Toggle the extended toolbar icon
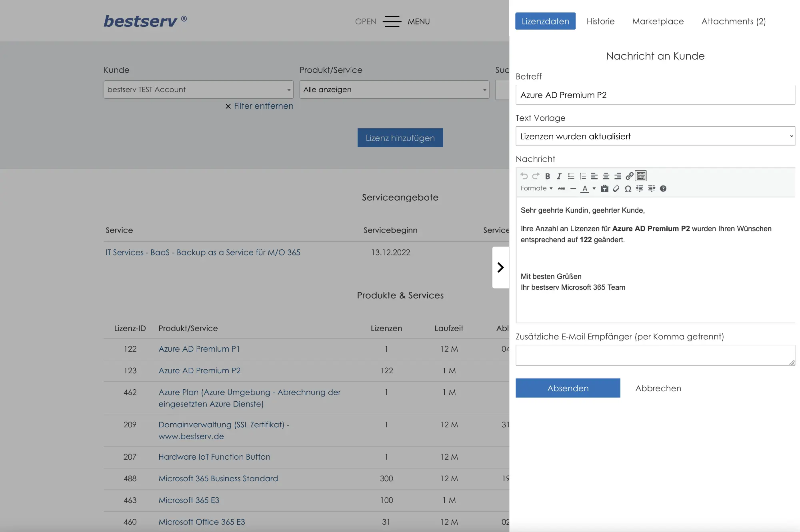The height and width of the screenshot is (532, 800). point(641,176)
